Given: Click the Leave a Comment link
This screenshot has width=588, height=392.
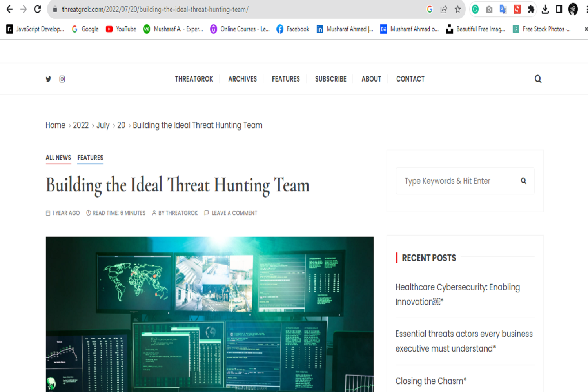Looking at the screenshot, I should (234, 213).
